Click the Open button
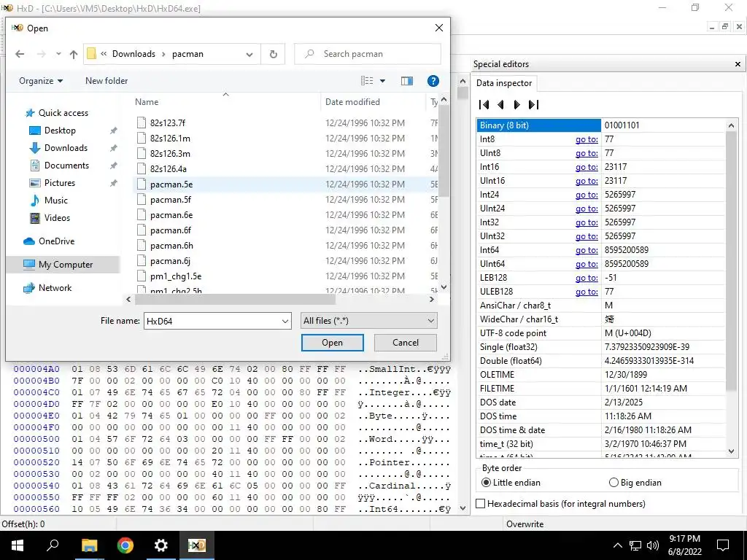This screenshot has height=560, width=747. [333, 343]
